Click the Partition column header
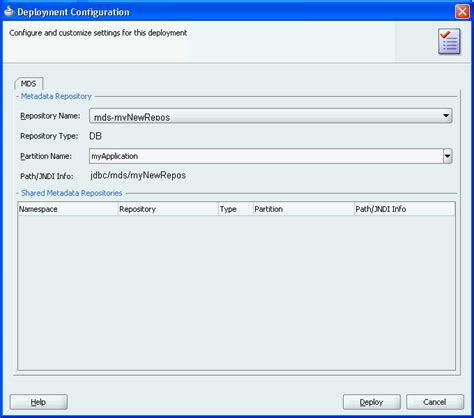Screen dimensions: 474x418 (304, 209)
